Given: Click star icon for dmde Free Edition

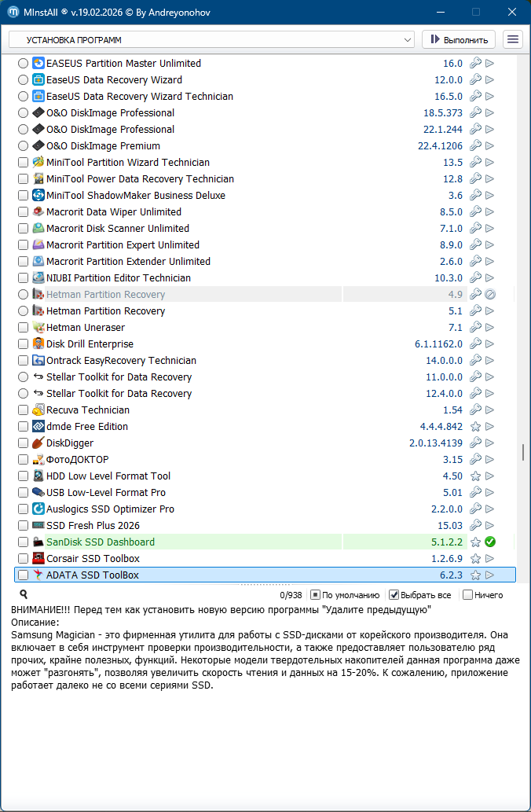Looking at the screenshot, I should coord(475,427).
